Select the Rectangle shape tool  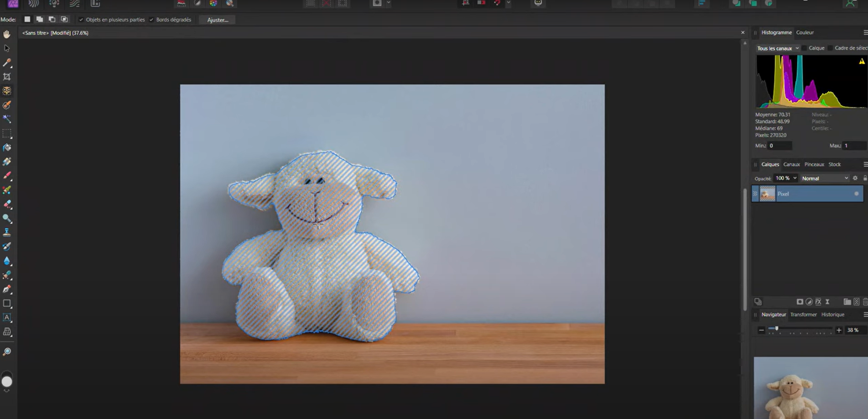click(x=7, y=304)
